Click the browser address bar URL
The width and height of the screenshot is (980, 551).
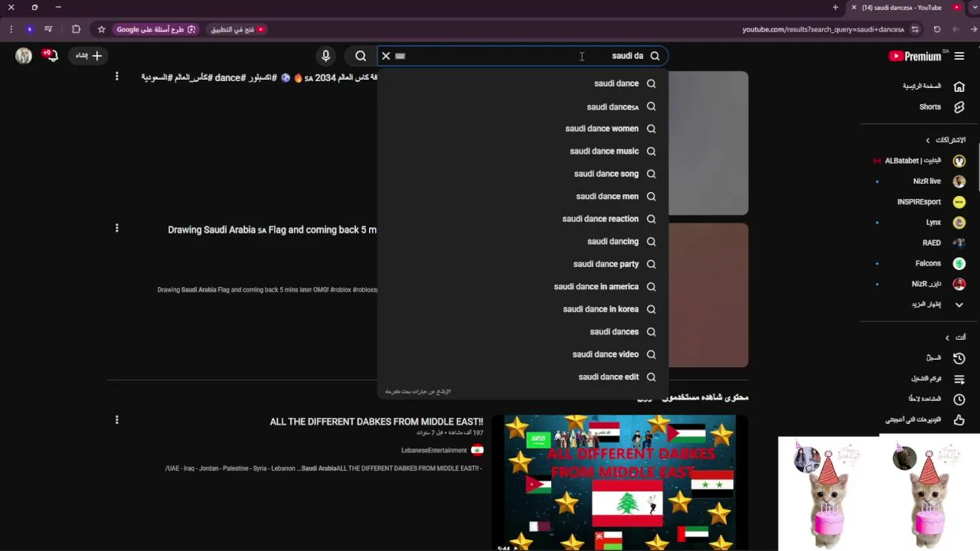[x=823, y=29]
